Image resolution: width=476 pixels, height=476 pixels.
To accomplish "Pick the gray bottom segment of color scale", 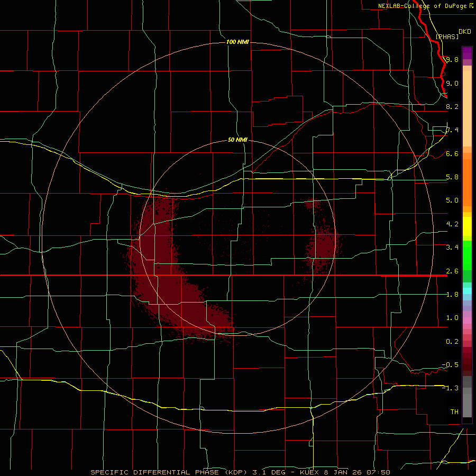I will click(x=467, y=402).
